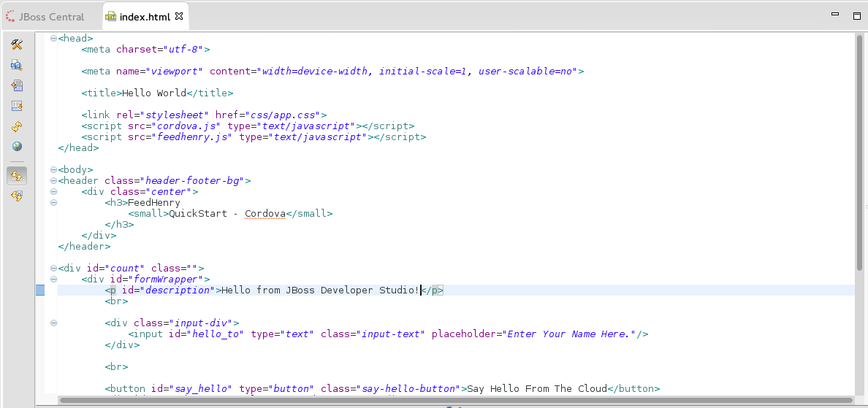The image size is (868, 408).
Task: Click the 'description' id value
Action: 178,290
